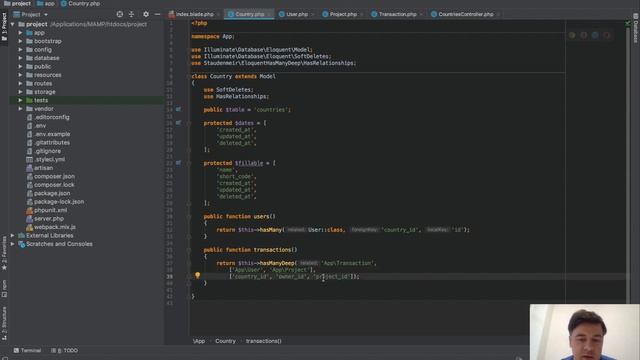This screenshot has width=640, height=360.
Task: Click the collapse all icon in Project panel
Action: click(x=131, y=14)
